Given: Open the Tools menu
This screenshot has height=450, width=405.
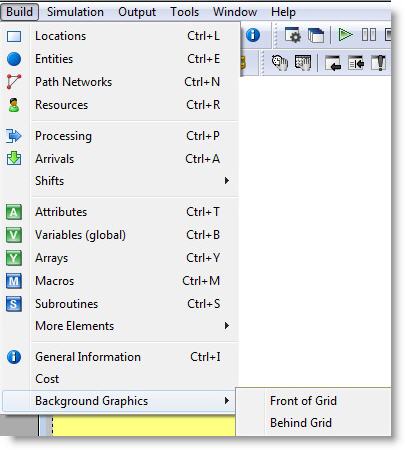Looking at the screenshot, I should point(185,12).
